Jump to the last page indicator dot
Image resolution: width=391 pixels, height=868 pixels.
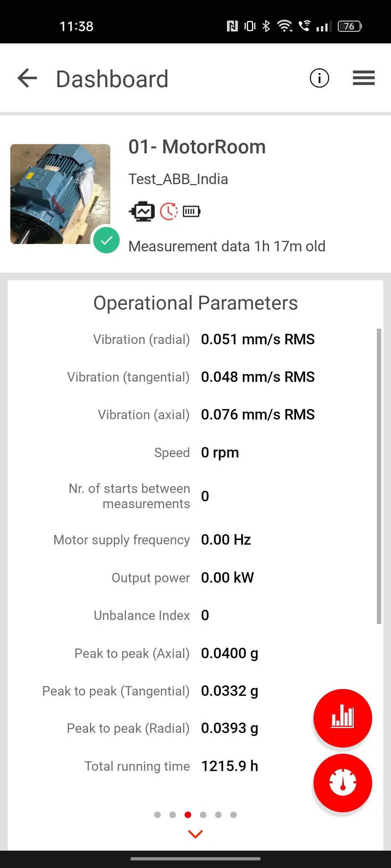tap(234, 815)
